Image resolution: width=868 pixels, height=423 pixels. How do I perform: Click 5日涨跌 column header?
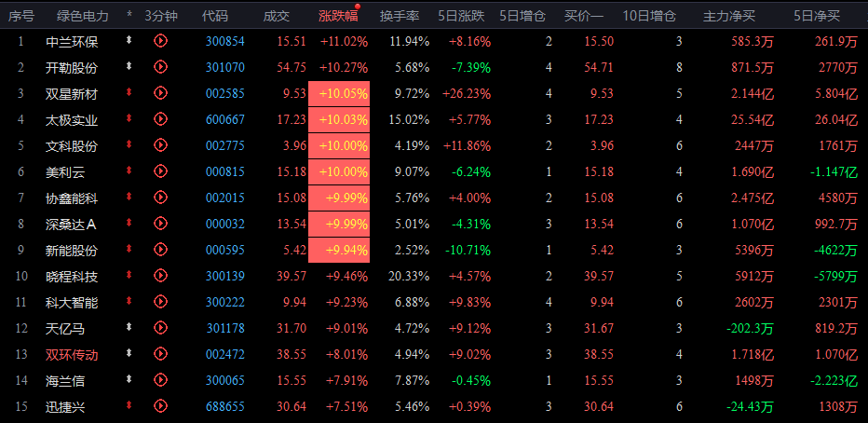pyautogui.click(x=461, y=16)
